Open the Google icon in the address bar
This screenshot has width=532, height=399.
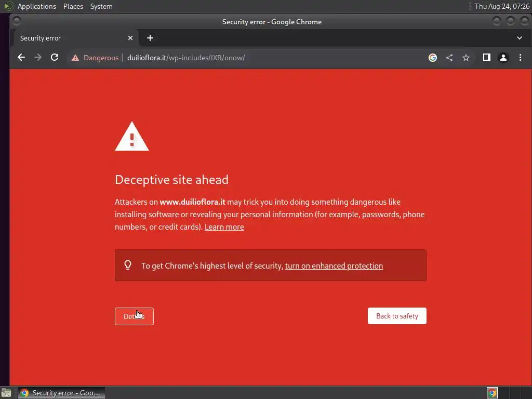click(x=433, y=58)
